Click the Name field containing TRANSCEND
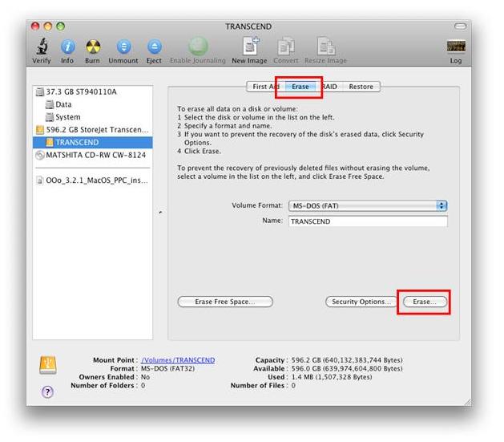 click(x=368, y=221)
